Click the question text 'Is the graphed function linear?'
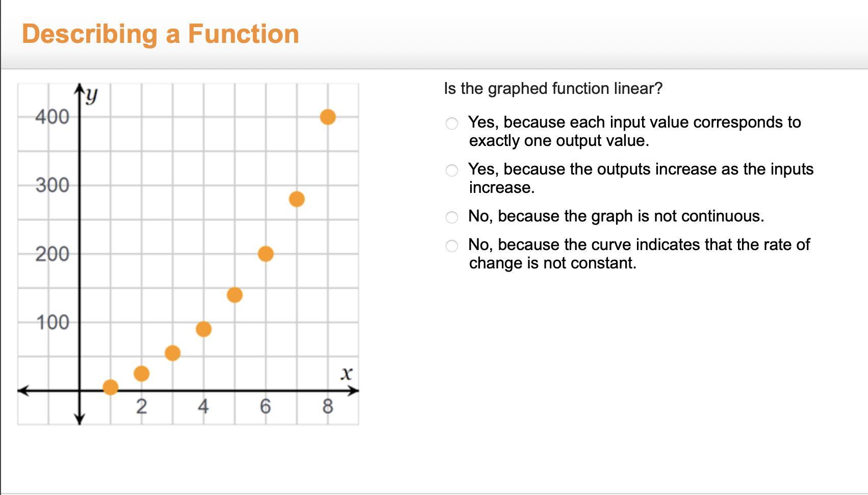The width and height of the screenshot is (868, 495). [x=553, y=88]
